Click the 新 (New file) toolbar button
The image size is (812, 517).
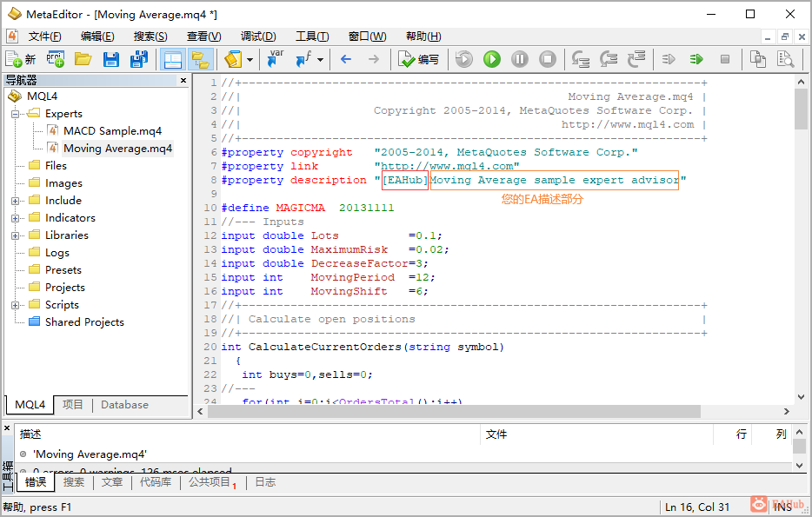pos(21,59)
